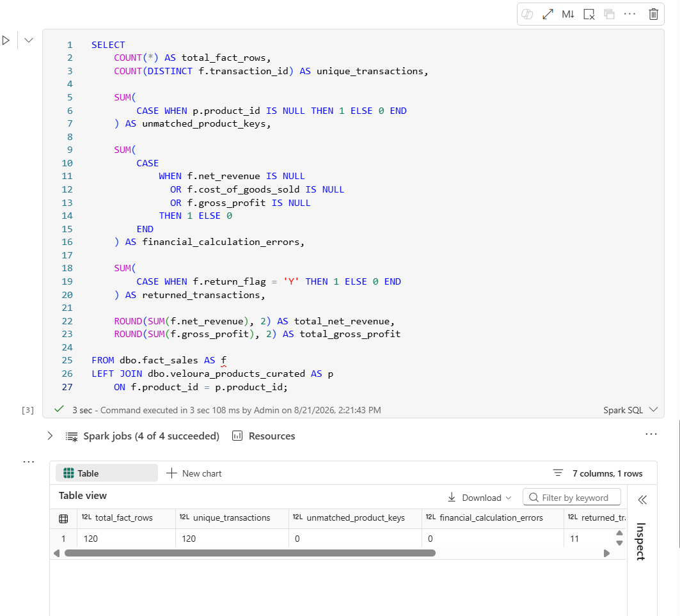Select returned transactions cell value 11
This screenshot has height=616, width=680.
590,539
